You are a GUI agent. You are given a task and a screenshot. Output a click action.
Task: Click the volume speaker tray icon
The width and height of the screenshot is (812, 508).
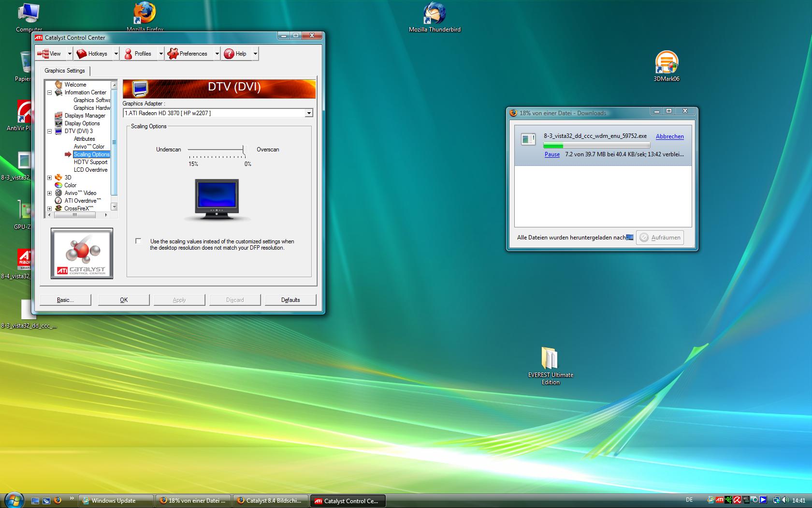[x=785, y=500]
